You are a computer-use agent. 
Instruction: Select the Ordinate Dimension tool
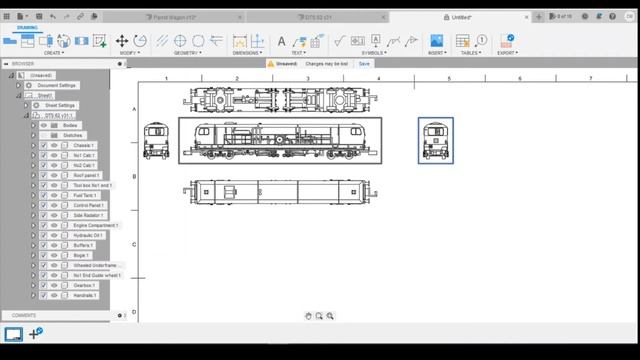257,41
